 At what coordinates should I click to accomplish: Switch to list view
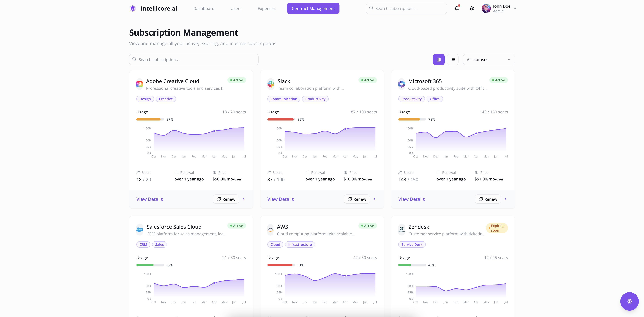452,60
